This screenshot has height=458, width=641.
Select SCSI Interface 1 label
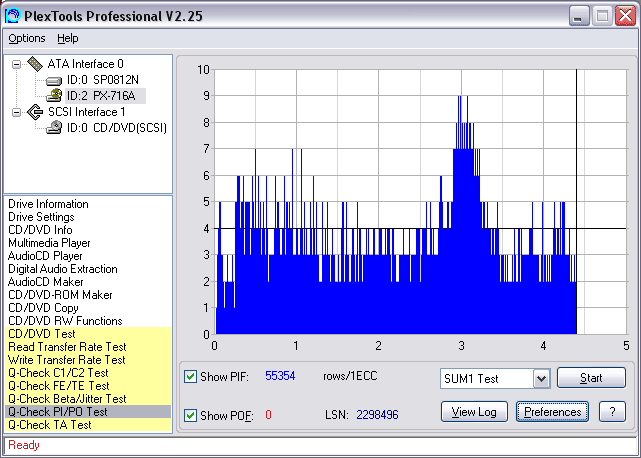click(87, 112)
